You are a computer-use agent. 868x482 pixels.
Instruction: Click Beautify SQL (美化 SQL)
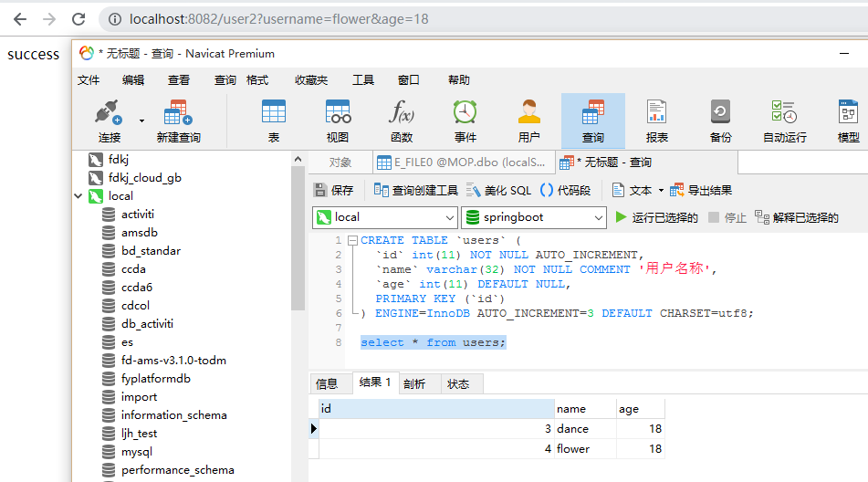(498, 191)
